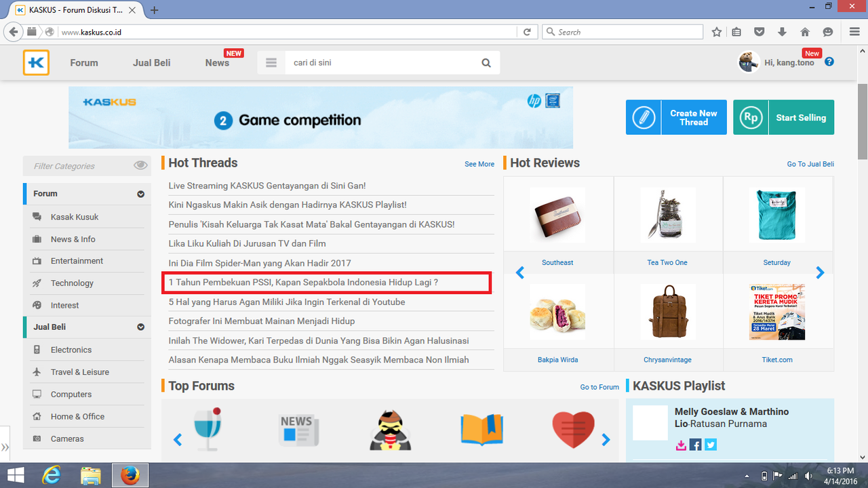868x488 pixels.
Task: Open thread Fotografer Ini Membuat Mainan Hidup
Action: (x=262, y=321)
